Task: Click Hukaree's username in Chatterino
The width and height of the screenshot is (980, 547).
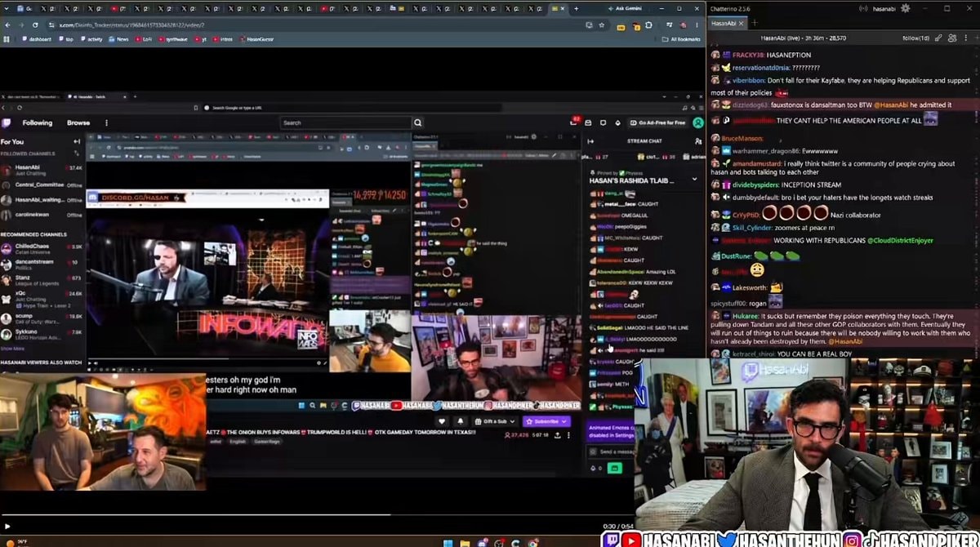Action: (x=745, y=316)
